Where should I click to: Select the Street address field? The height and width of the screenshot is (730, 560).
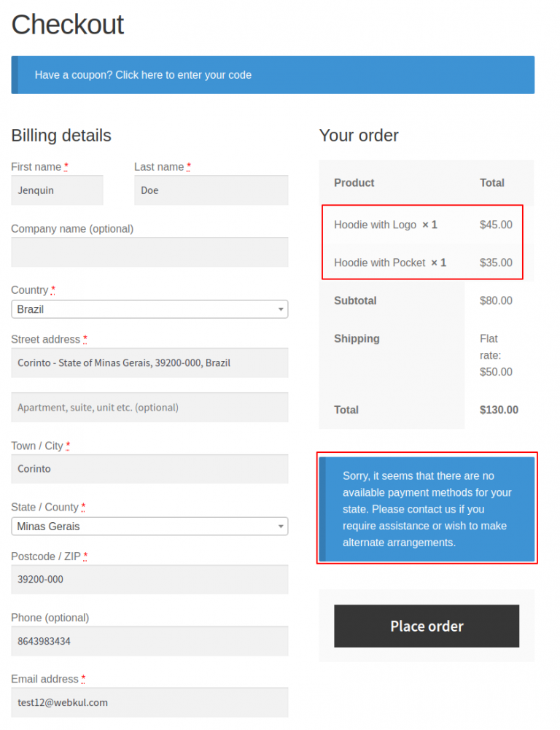point(149,362)
